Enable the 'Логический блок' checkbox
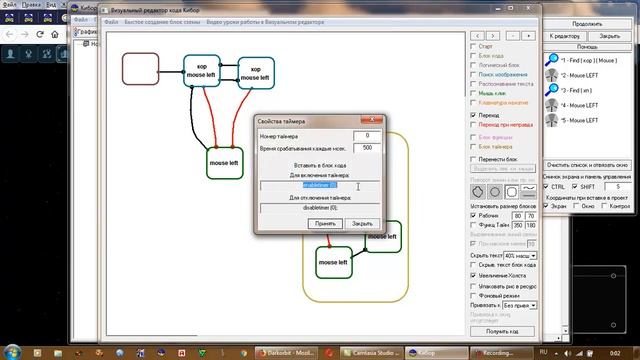 [x=473, y=65]
